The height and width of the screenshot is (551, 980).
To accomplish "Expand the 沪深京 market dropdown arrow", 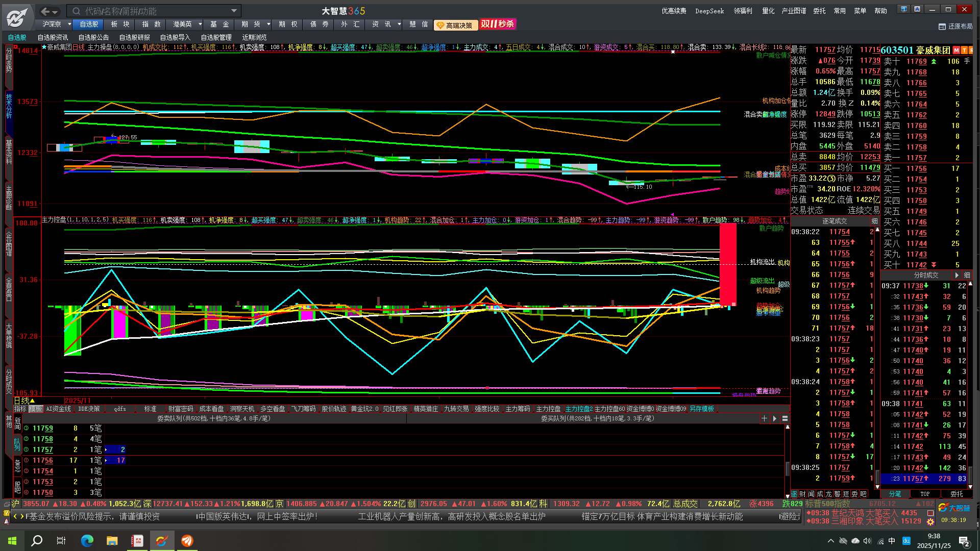I will pos(69,24).
